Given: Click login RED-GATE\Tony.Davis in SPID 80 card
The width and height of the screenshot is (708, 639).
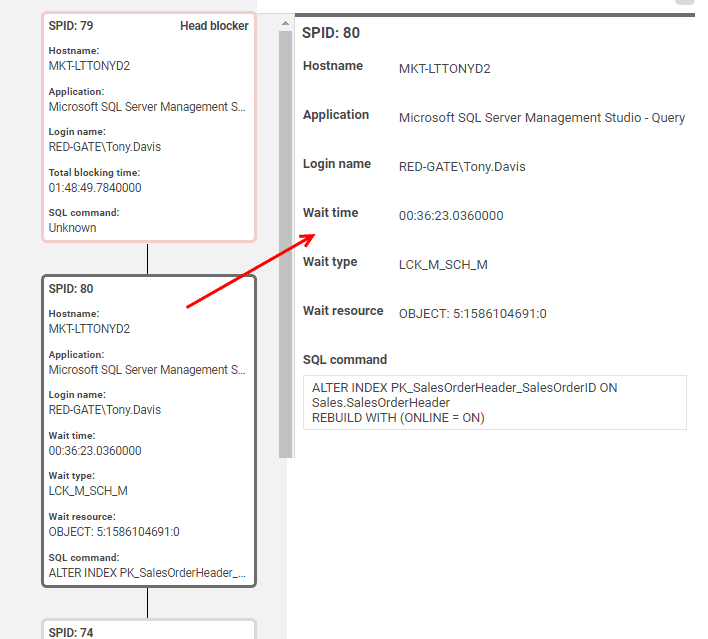Looking at the screenshot, I should pyautogui.click(x=104, y=410).
